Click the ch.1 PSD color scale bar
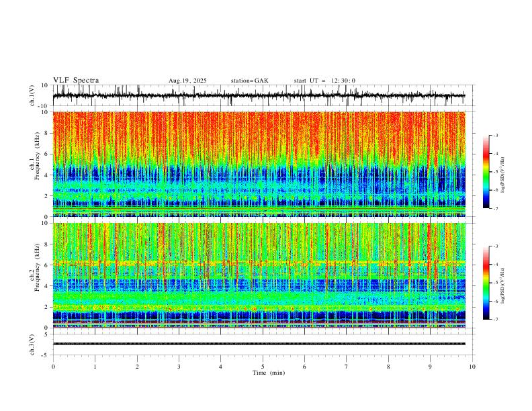Viewport: 532px width, 411px height. click(x=486, y=172)
